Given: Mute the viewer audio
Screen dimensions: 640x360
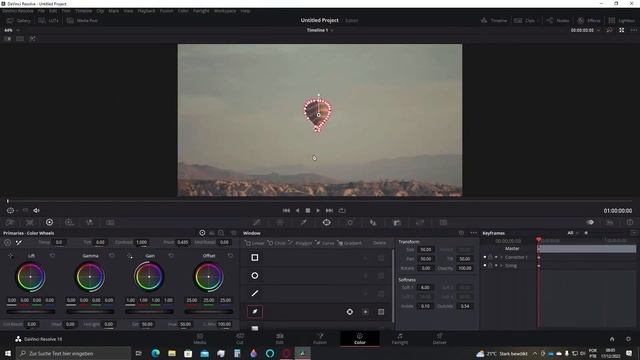Looking at the screenshot, I should click(36, 211).
